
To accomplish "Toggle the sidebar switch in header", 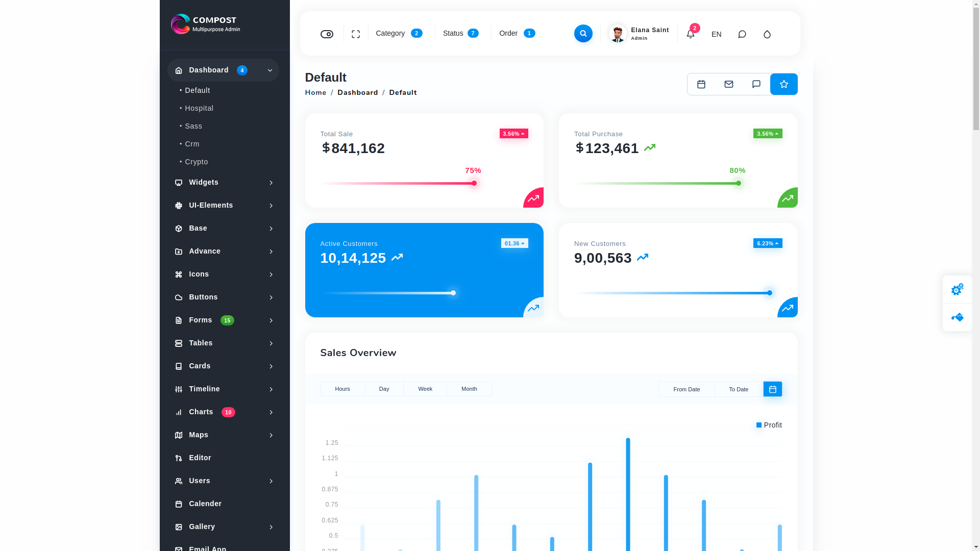I will [x=327, y=34].
